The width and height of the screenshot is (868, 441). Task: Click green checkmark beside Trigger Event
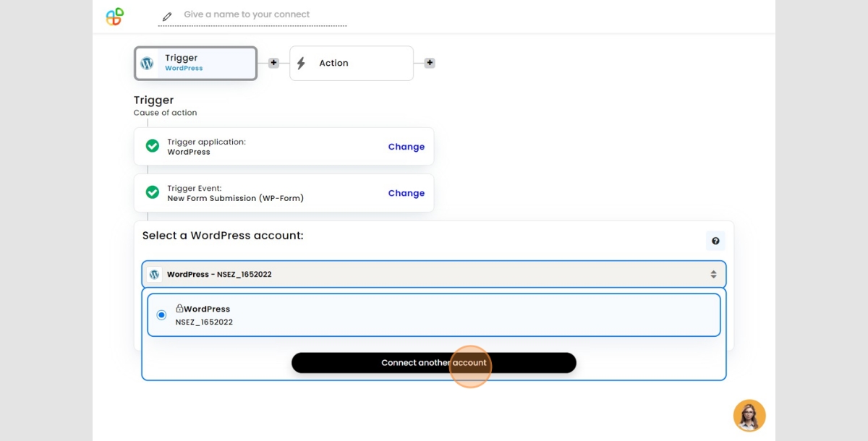pos(153,192)
